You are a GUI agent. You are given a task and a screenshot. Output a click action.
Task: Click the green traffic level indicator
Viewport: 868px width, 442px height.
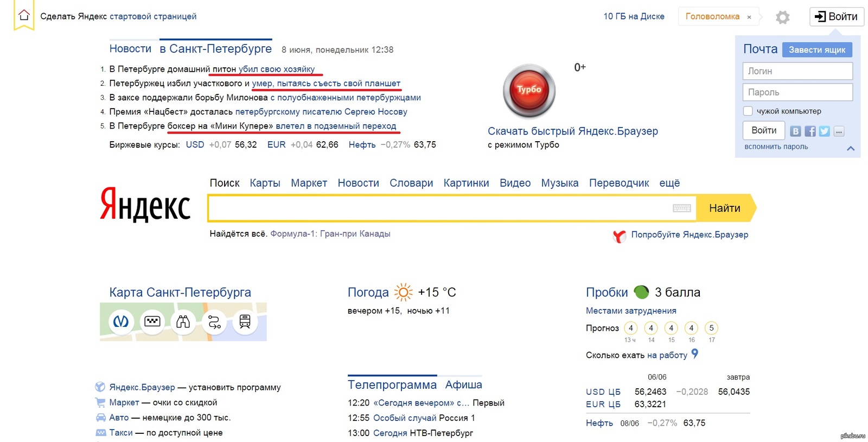641,292
